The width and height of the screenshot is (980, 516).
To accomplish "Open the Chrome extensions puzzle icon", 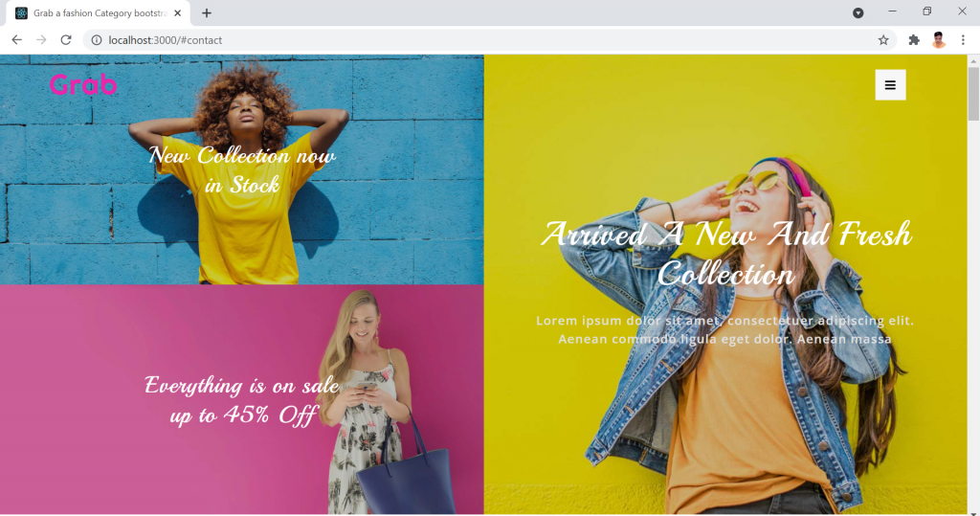I will [914, 40].
